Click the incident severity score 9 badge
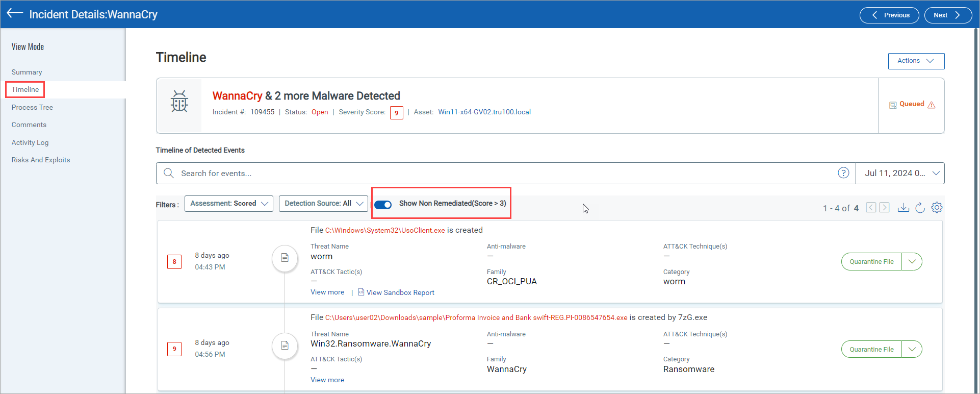This screenshot has width=980, height=394. pyautogui.click(x=396, y=113)
